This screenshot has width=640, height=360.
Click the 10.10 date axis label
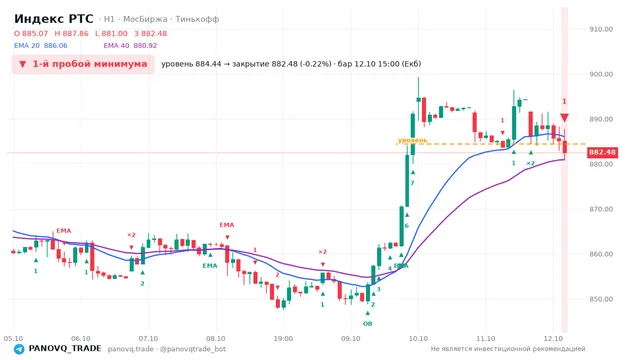tap(418, 338)
